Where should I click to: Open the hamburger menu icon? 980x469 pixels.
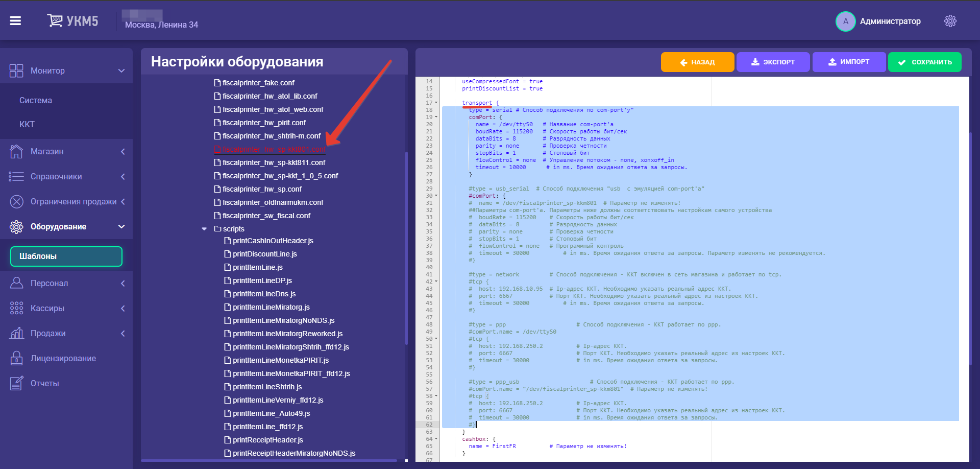click(x=15, y=21)
